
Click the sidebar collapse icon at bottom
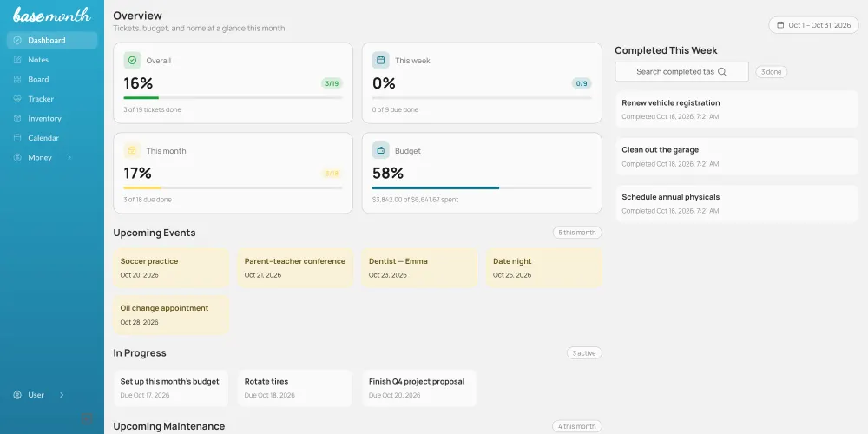[87, 418]
